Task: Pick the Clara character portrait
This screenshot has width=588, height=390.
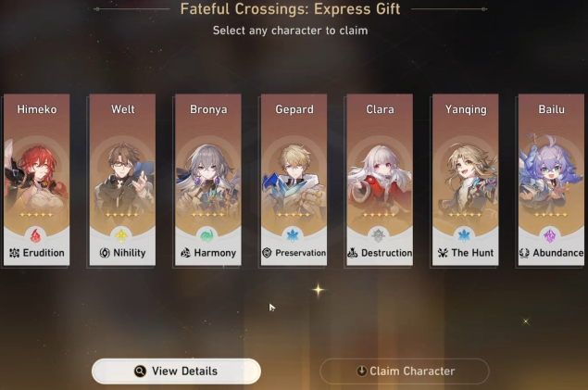Action: tap(380, 178)
